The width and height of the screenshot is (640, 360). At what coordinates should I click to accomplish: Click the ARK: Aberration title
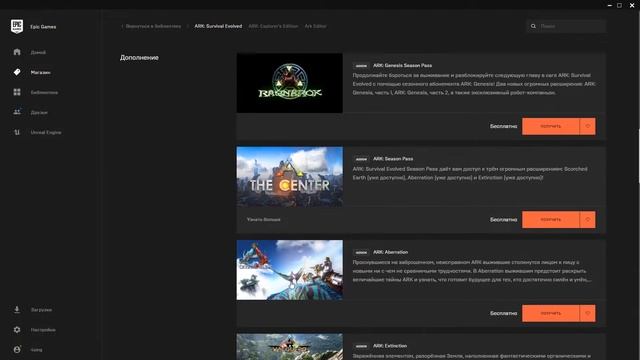click(x=390, y=252)
